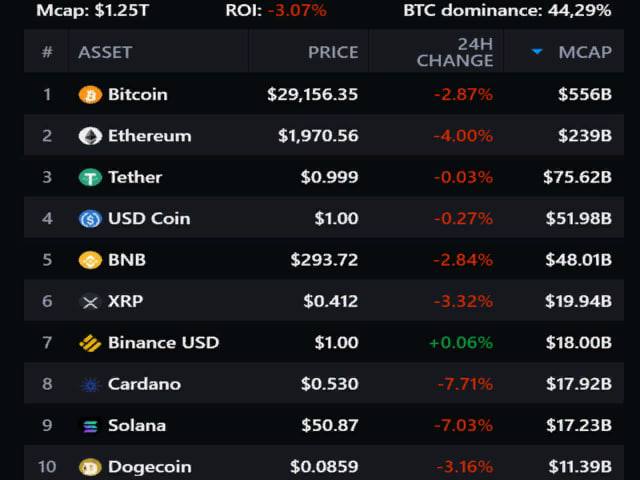The height and width of the screenshot is (480, 640).
Task: Click the Solana logo icon
Action: [90, 426]
